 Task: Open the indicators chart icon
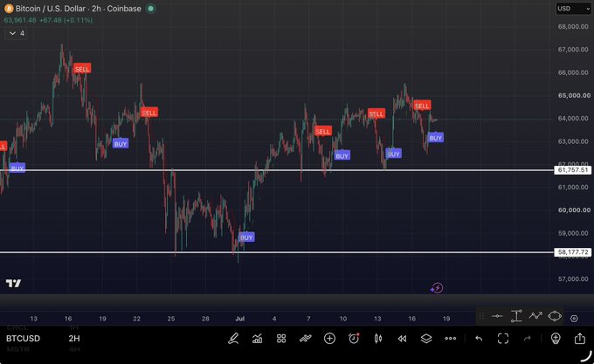click(x=257, y=339)
